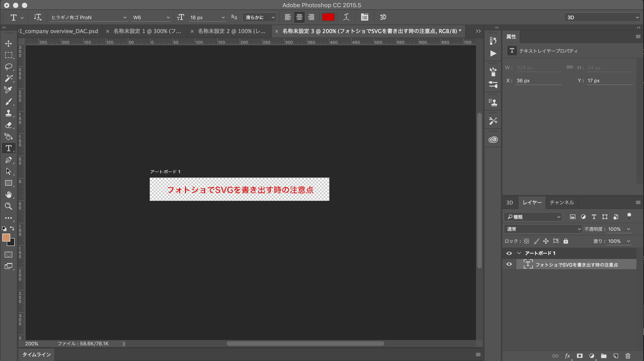Screen dimensions: 644x361
Task: Click the 3D button in options bar
Action: point(383,17)
